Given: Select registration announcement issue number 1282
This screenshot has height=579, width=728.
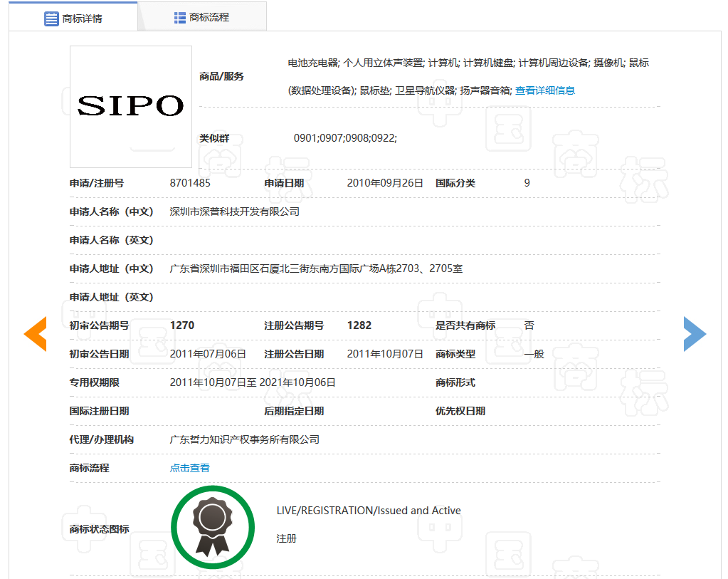Looking at the screenshot, I should [359, 325].
